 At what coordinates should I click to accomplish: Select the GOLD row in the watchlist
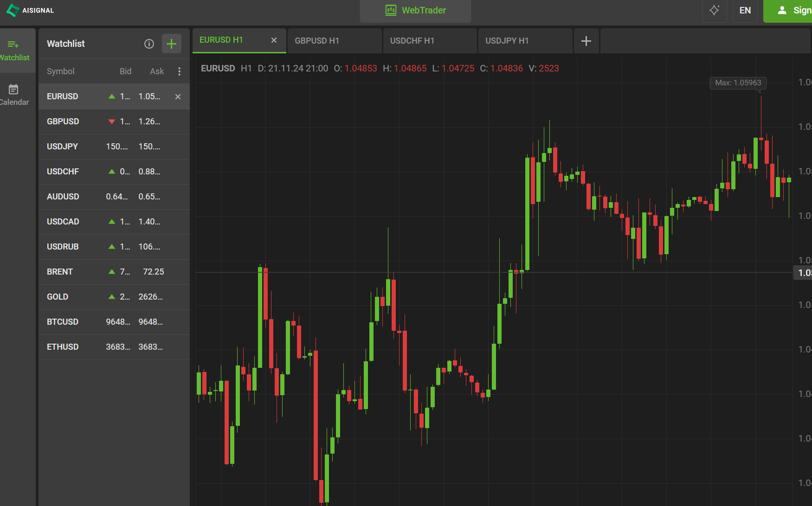click(58, 297)
